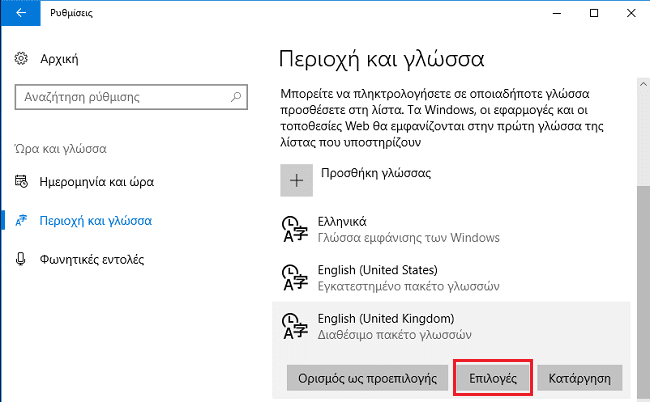Click the language icon beside English (United States)
Viewport: 650px width, 402px height.
coord(295,278)
